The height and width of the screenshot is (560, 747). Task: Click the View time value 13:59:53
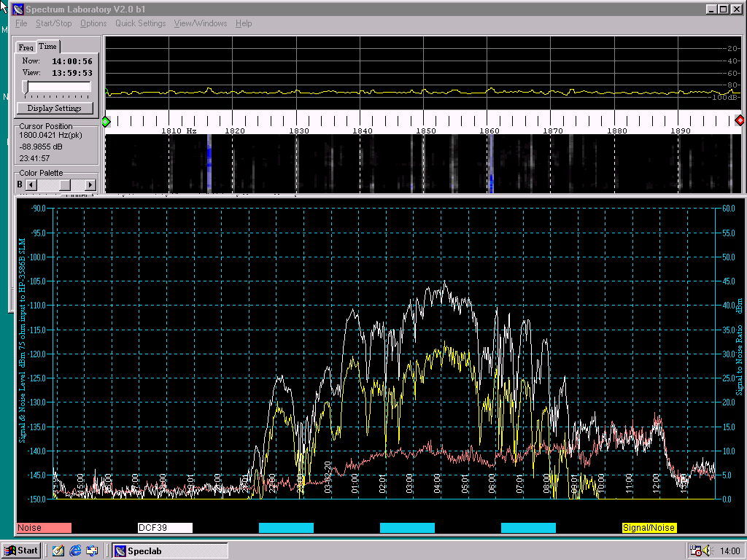point(72,73)
